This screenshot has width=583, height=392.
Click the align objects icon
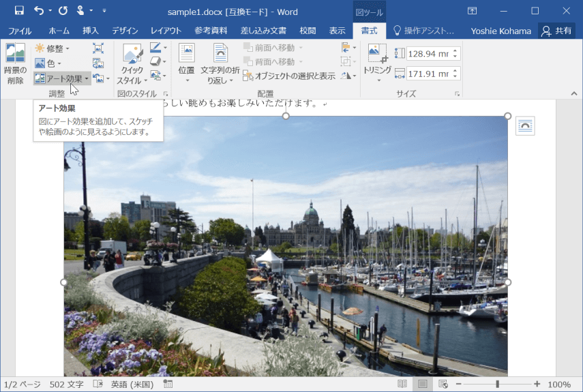[346, 48]
